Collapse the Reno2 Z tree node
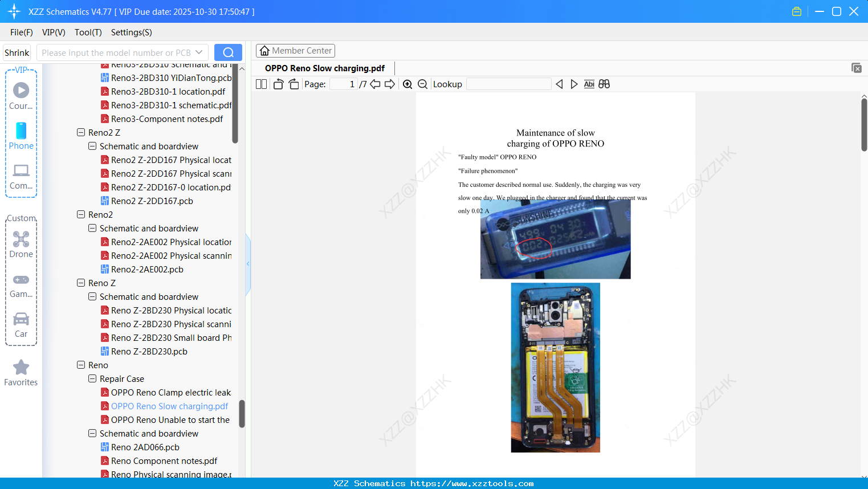Viewport: 868px width, 489px height. tap(81, 132)
